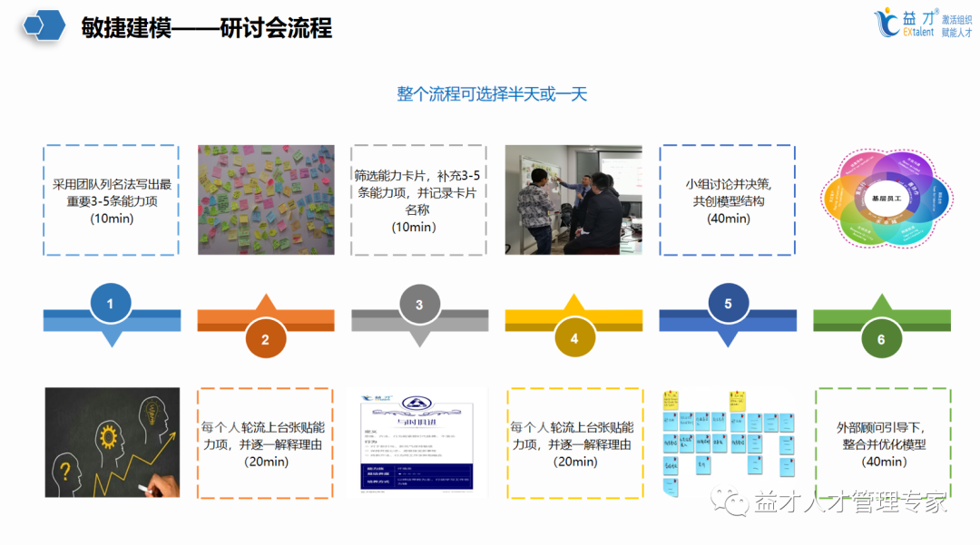
Task: Click the chalkboard heads and gear image
Action: (x=113, y=442)
